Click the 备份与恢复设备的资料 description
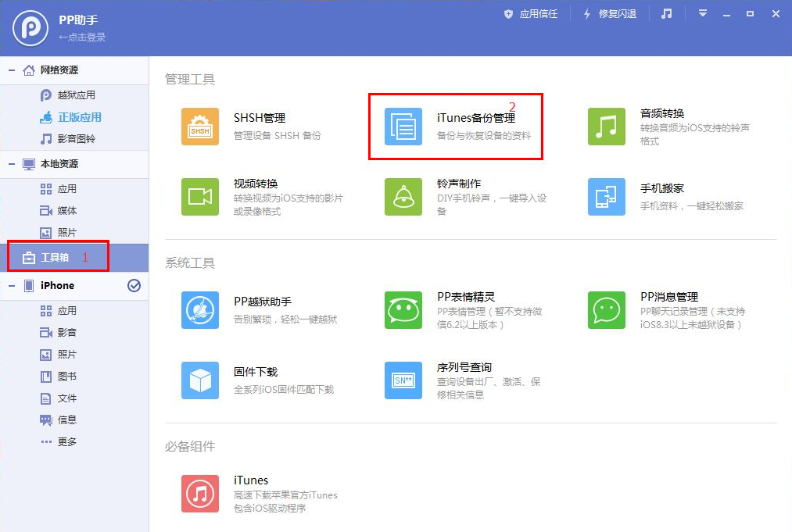 click(x=484, y=135)
